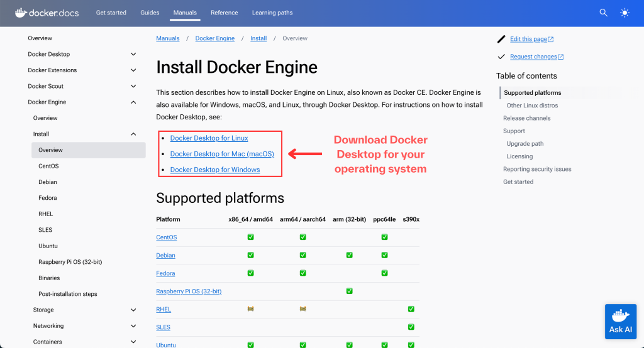Select Debian in the sidebar Install list
The height and width of the screenshot is (348, 644).
(48, 182)
